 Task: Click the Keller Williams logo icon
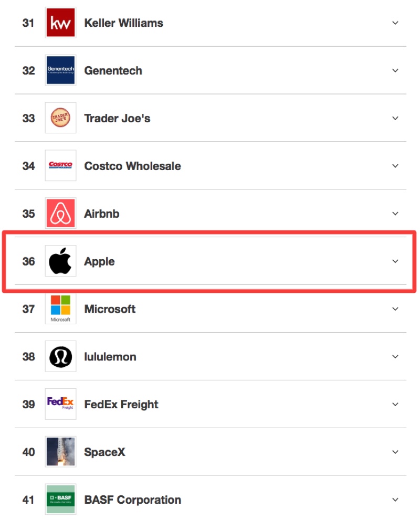[x=60, y=23]
